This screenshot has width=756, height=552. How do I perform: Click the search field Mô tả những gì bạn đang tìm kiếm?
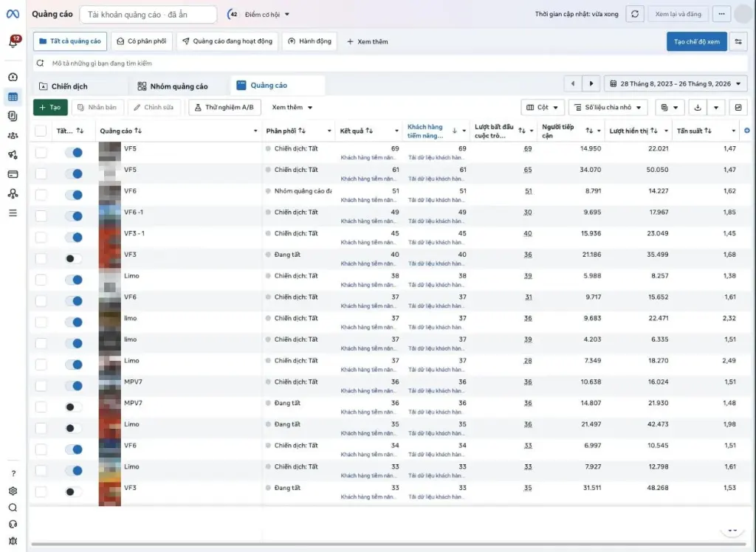(391, 63)
